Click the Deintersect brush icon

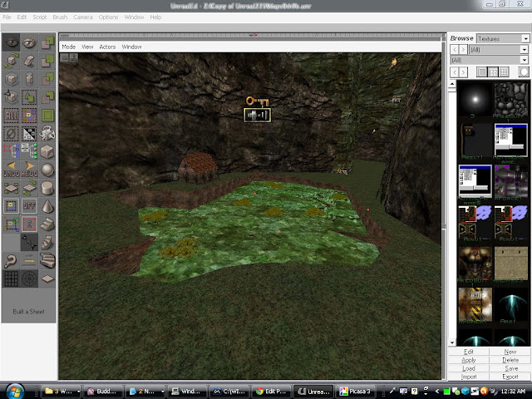[x=47, y=97]
